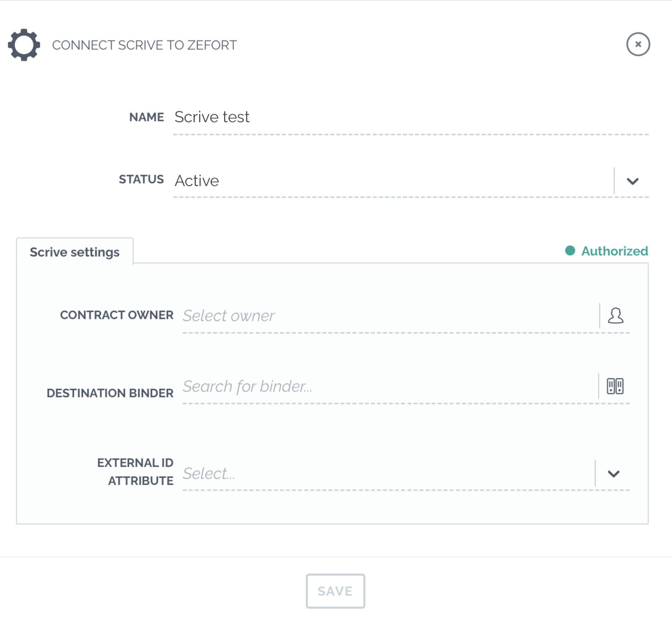Image resolution: width=672 pixels, height=618 pixels.
Task: Click the destination binder icon
Action: click(615, 386)
